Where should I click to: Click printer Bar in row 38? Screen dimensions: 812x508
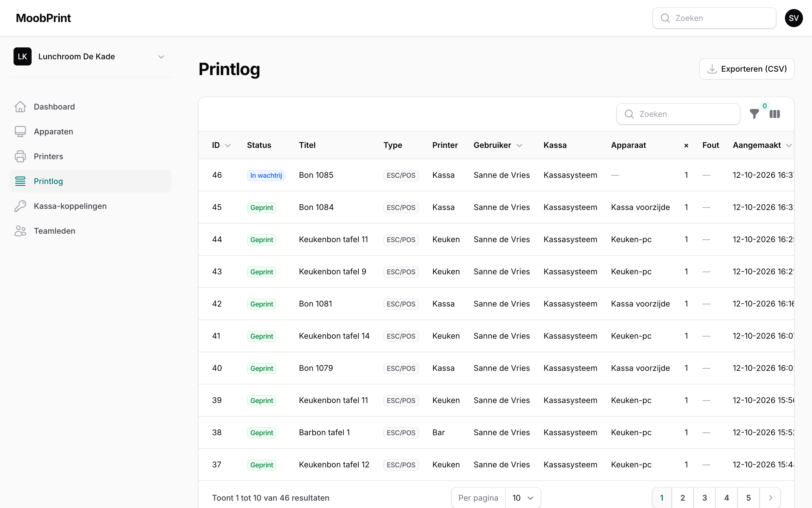click(x=438, y=432)
